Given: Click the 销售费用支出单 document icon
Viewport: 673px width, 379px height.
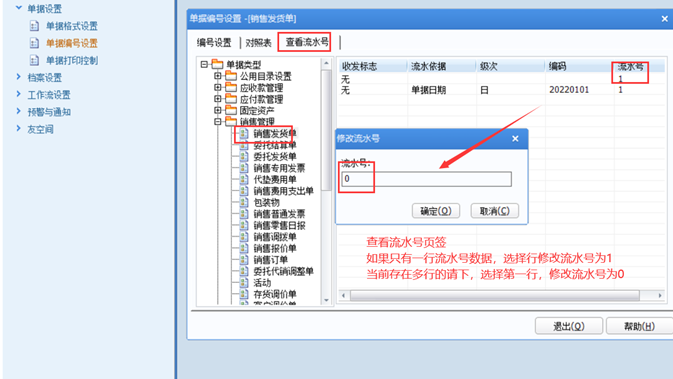Looking at the screenshot, I should coord(244,191).
